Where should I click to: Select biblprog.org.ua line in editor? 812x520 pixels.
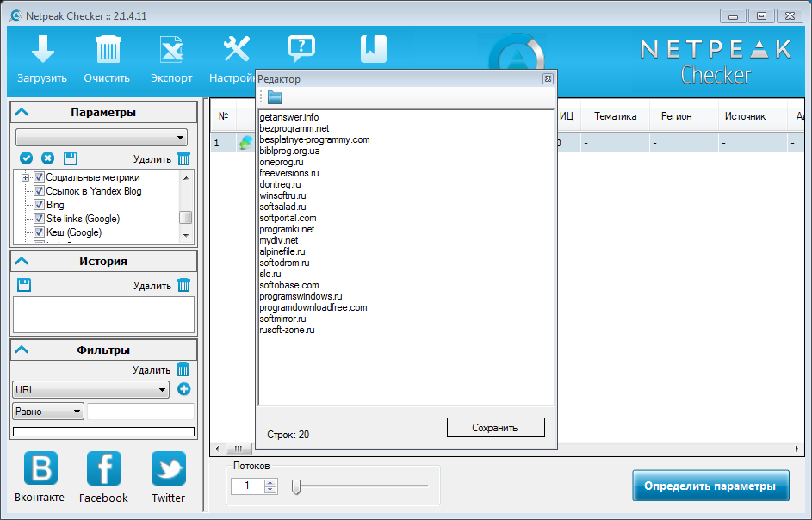pyautogui.click(x=289, y=151)
